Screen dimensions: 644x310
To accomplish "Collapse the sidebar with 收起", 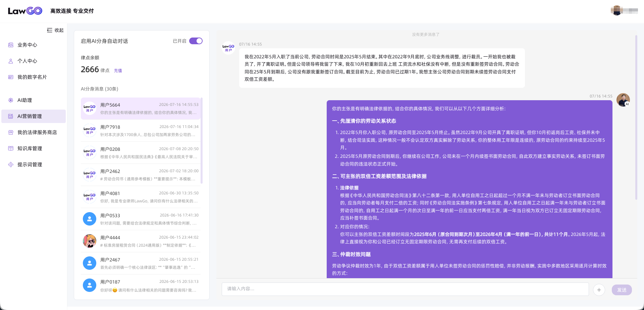I will pos(55,30).
